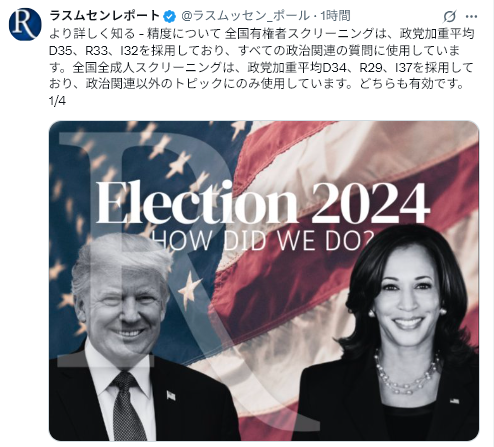Open the @ラスムッセン_ポール handle link
The image size is (494, 447).
pos(245,16)
